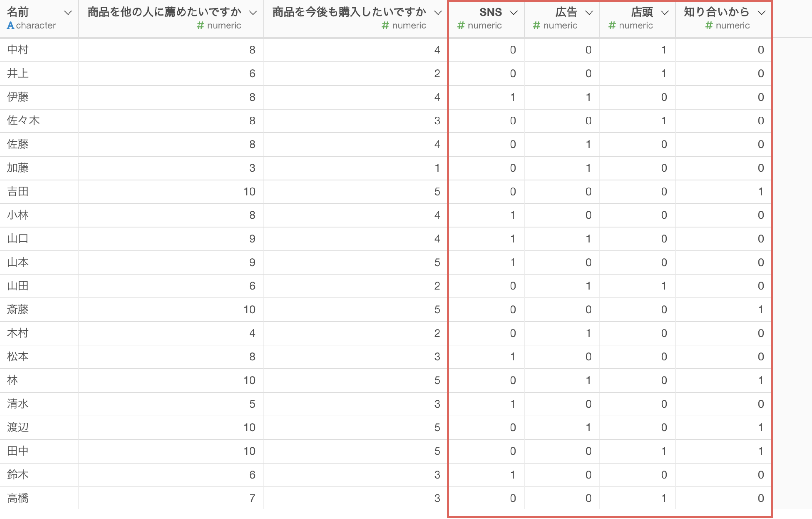The image size is (812, 519).
Task: Select the 商品を今後も購入したいですか header text
Action: click(349, 12)
